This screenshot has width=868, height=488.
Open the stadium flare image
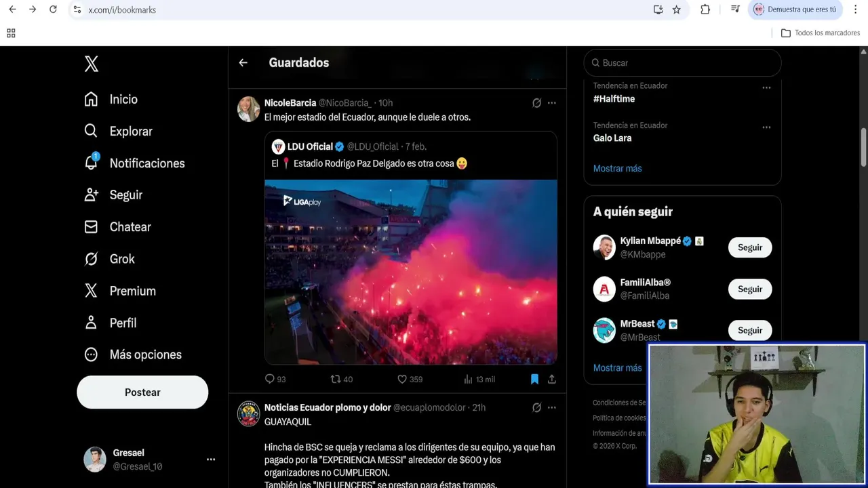pos(411,272)
